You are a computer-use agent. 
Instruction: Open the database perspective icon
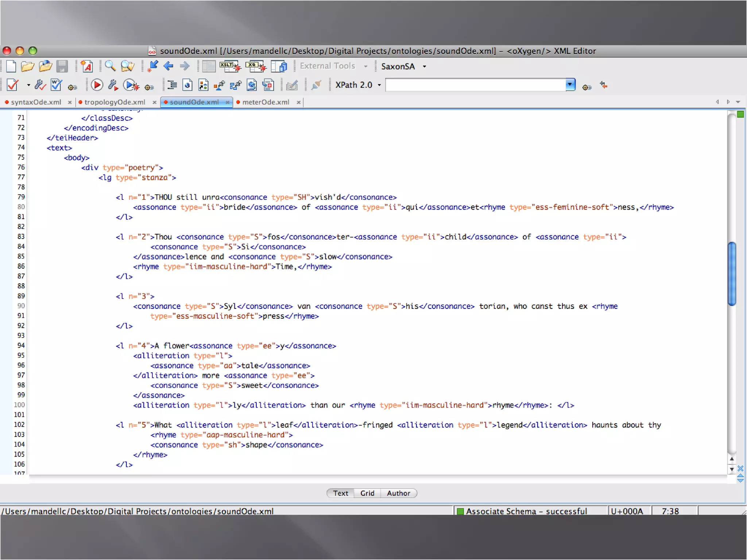click(279, 66)
